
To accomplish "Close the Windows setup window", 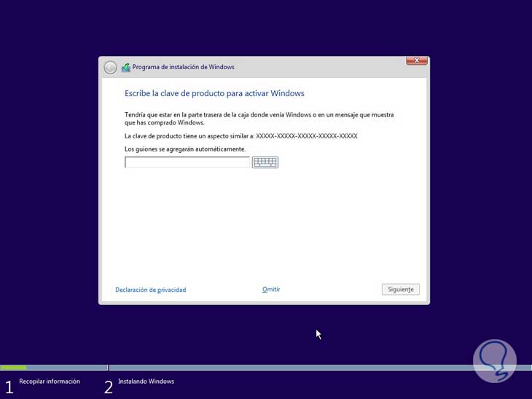I will pos(417,60).
